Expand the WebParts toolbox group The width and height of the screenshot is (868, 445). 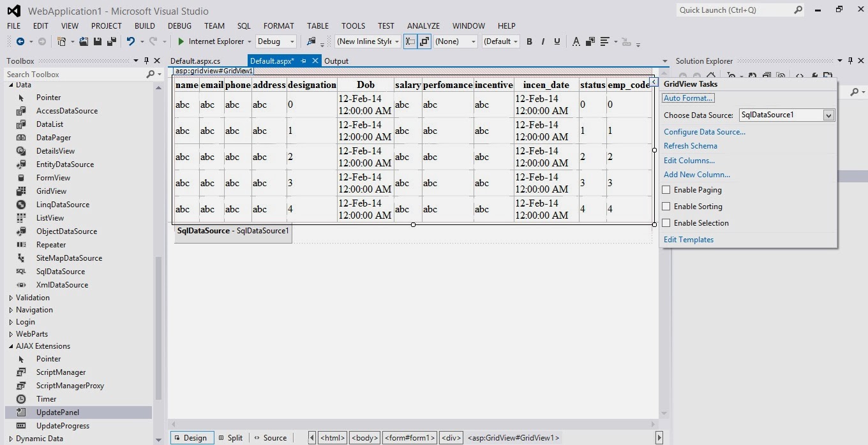(x=11, y=334)
